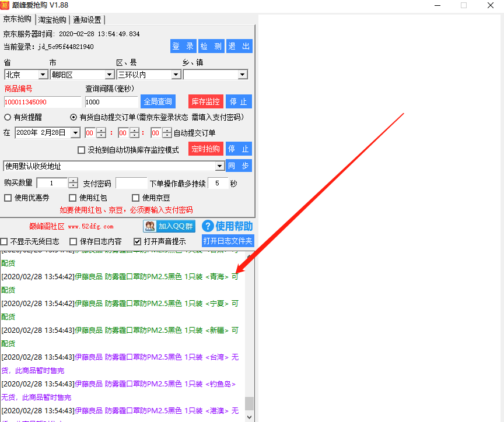Click the 检测 button

[x=211, y=46]
